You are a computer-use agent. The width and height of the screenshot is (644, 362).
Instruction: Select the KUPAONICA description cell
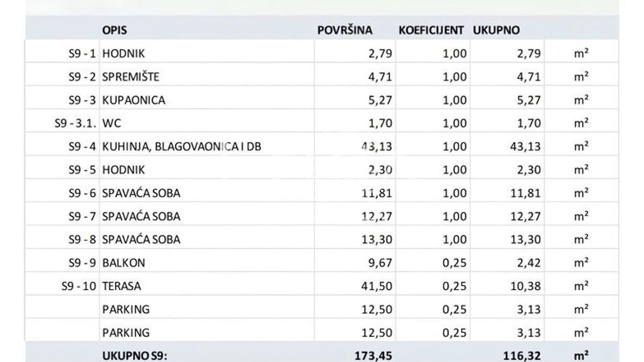(134, 100)
